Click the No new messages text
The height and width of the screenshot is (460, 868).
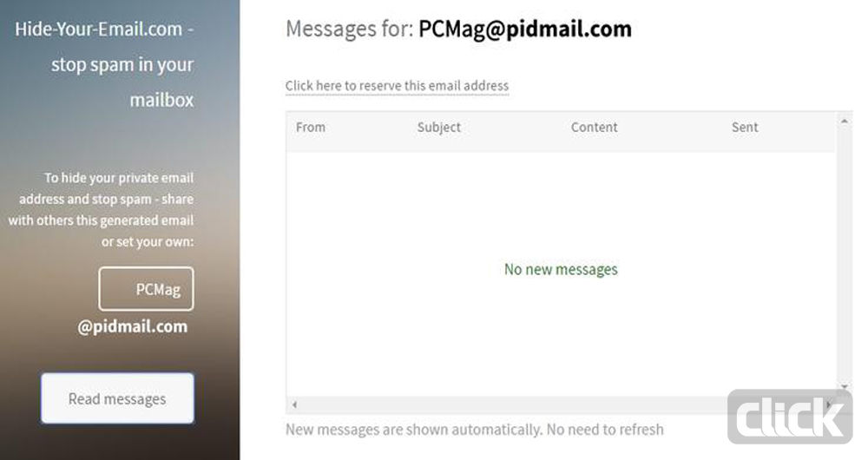coord(561,270)
